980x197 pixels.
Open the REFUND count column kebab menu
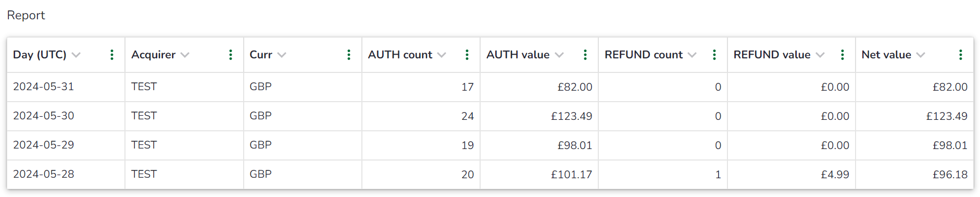[714, 55]
